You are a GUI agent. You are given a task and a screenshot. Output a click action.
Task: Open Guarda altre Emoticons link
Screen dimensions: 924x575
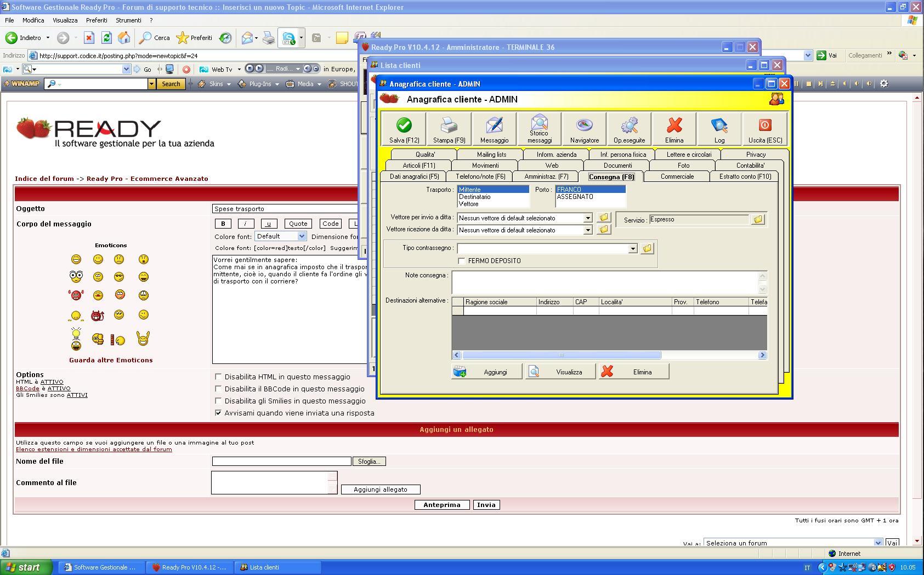[111, 360]
